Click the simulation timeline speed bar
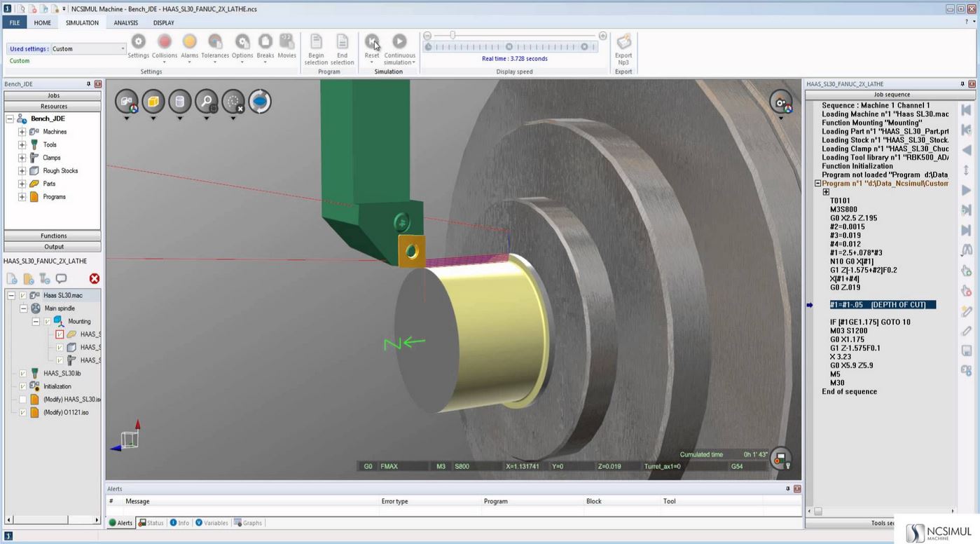 (x=509, y=47)
